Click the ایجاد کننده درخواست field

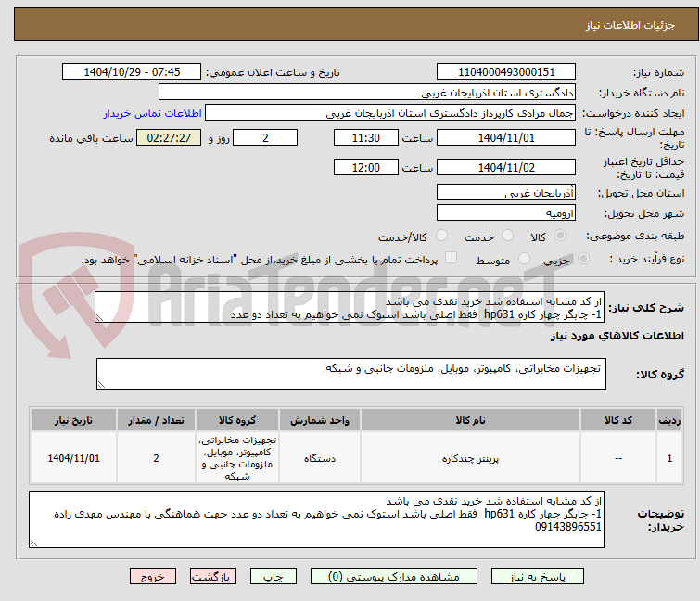coord(390,113)
